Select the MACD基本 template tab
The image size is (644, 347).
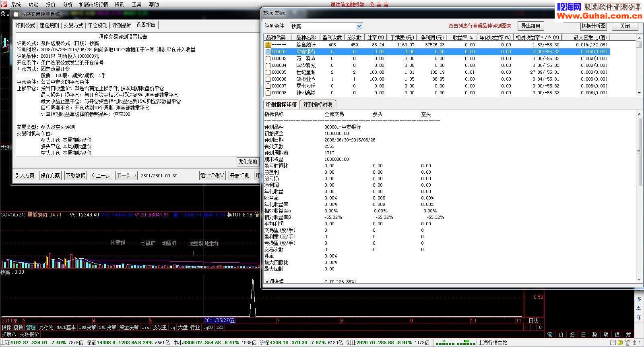pos(66,327)
